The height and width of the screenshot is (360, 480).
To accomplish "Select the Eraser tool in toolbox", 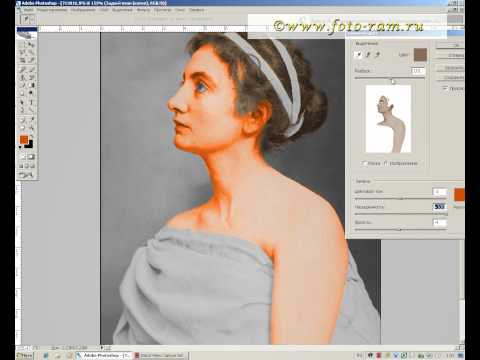I will (x=23, y=85).
